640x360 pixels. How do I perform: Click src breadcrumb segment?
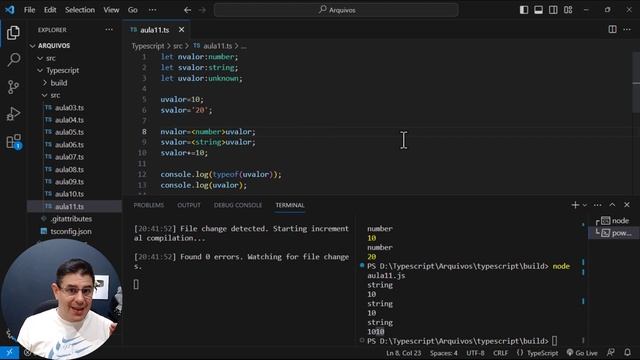point(178,46)
